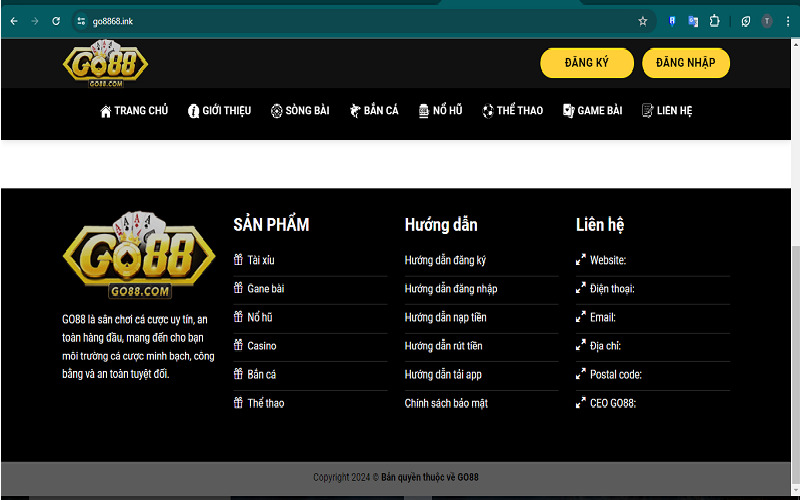Click the note icon beside LIEN HỆ
Screen dimensions: 800x500
[x=647, y=111]
